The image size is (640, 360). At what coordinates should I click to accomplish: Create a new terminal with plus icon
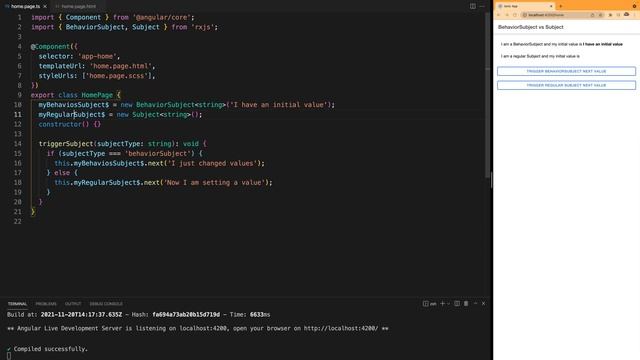442,303
